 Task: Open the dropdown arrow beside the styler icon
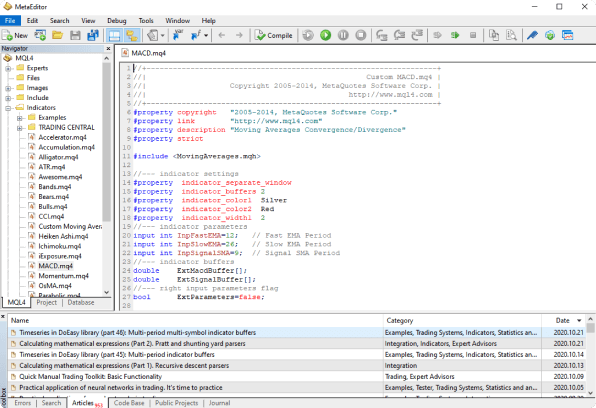[163, 35]
